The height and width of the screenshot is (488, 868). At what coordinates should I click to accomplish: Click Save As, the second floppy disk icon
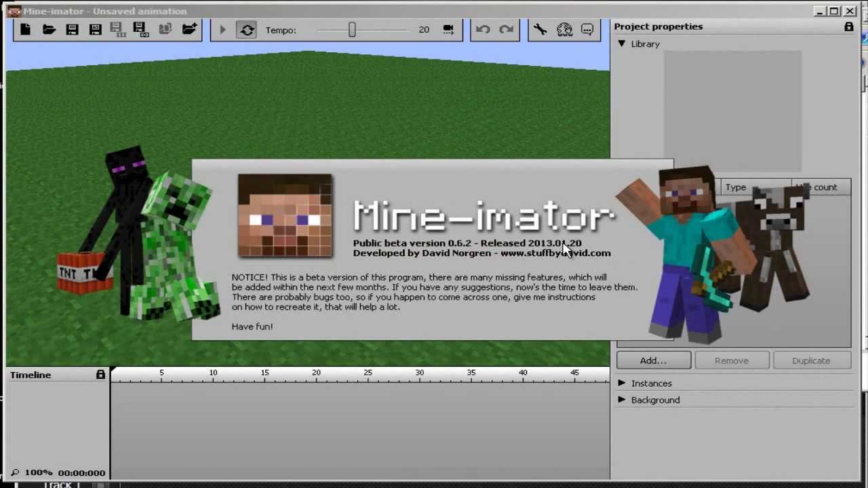click(x=95, y=29)
